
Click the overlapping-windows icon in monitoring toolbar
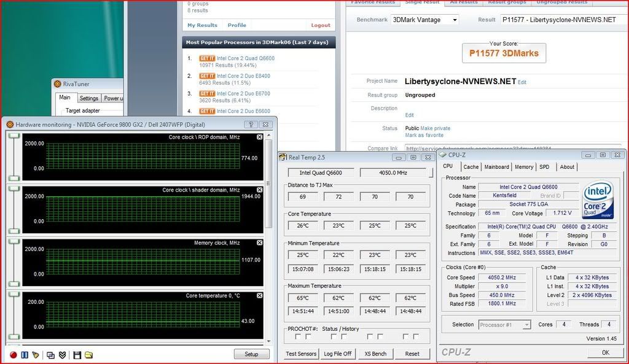pyautogui.click(x=50, y=355)
